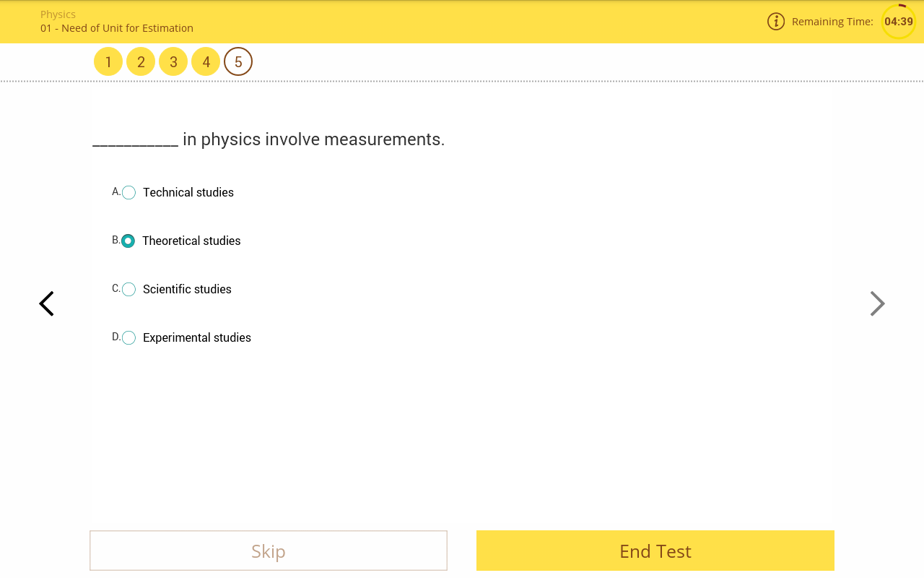
Task: Skip this question
Action: [269, 551]
